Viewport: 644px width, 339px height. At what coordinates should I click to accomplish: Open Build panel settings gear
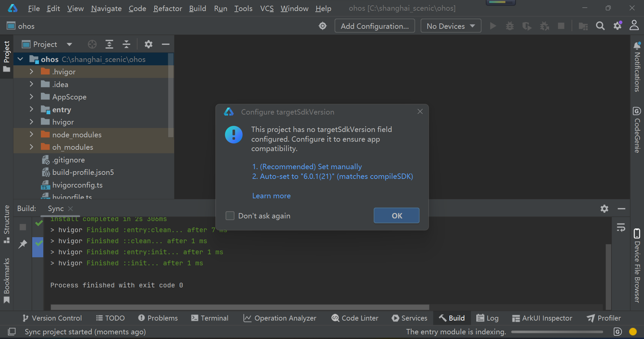pos(604,209)
